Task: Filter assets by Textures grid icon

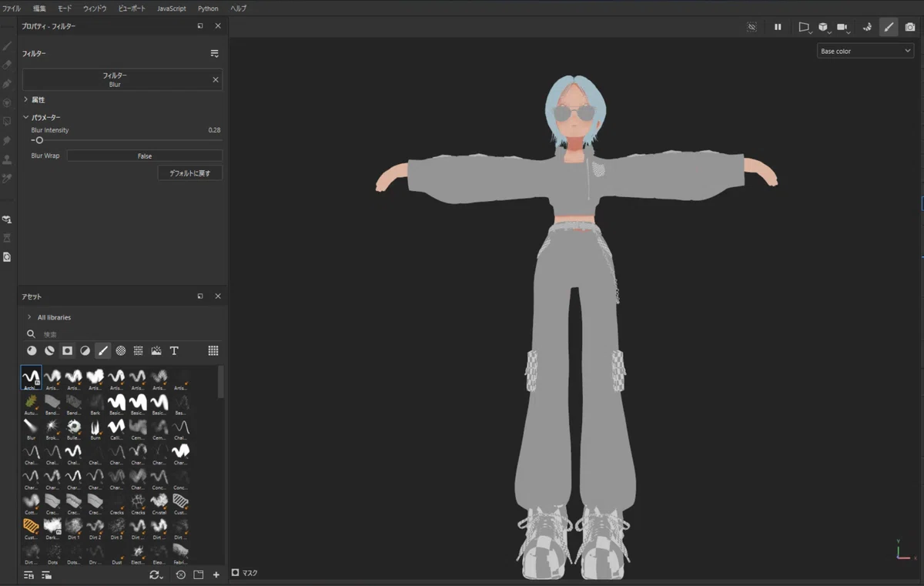Action: click(x=139, y=350)
